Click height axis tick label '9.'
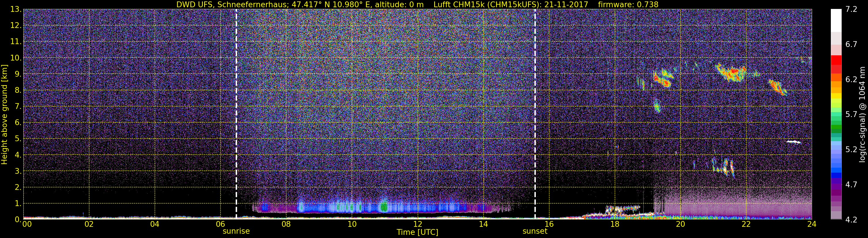Viewport: 868px width, 238px height. (18, 74)
